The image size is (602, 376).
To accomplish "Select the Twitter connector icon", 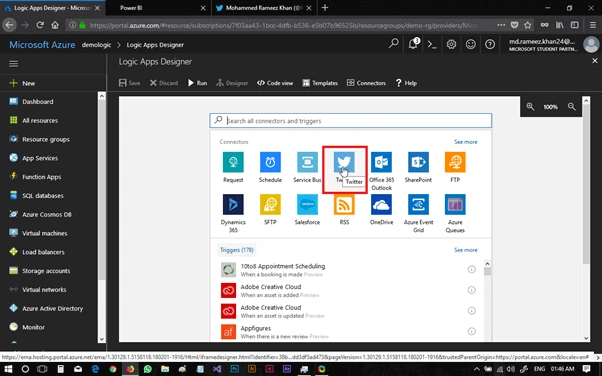I will tap(344, 162).
